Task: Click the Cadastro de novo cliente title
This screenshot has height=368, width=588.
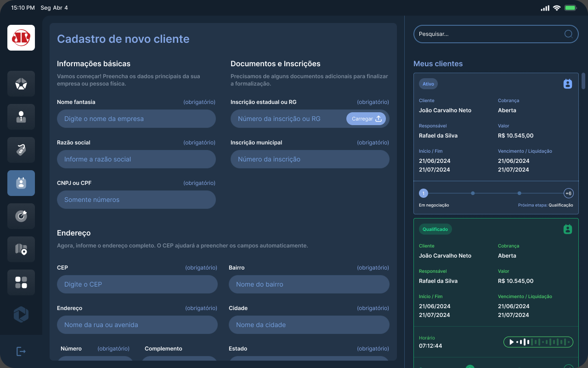Action: [123, 39]
